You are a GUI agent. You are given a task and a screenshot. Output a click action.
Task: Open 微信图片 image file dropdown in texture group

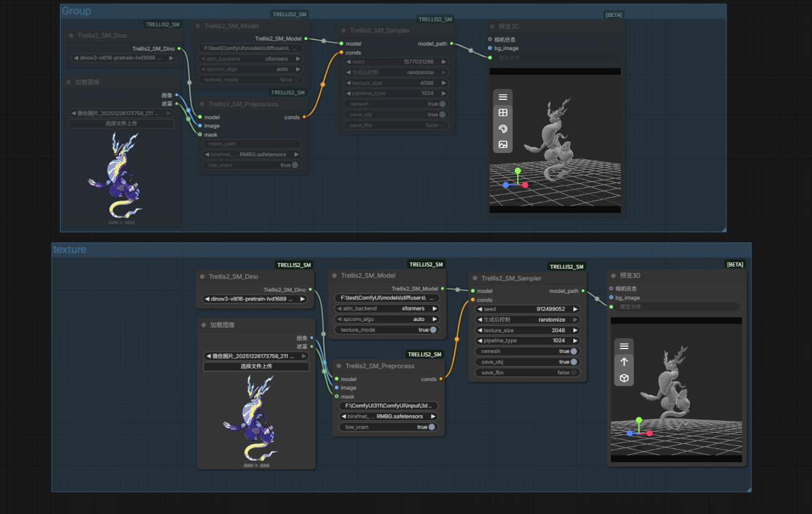point(256,356)
